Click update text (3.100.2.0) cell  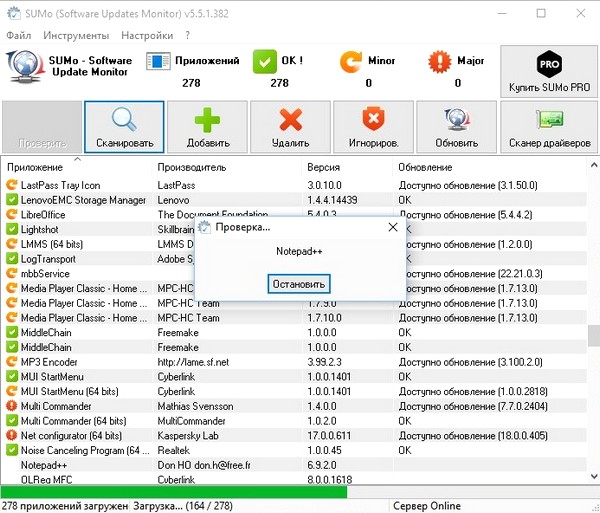[x=470, y=362]
